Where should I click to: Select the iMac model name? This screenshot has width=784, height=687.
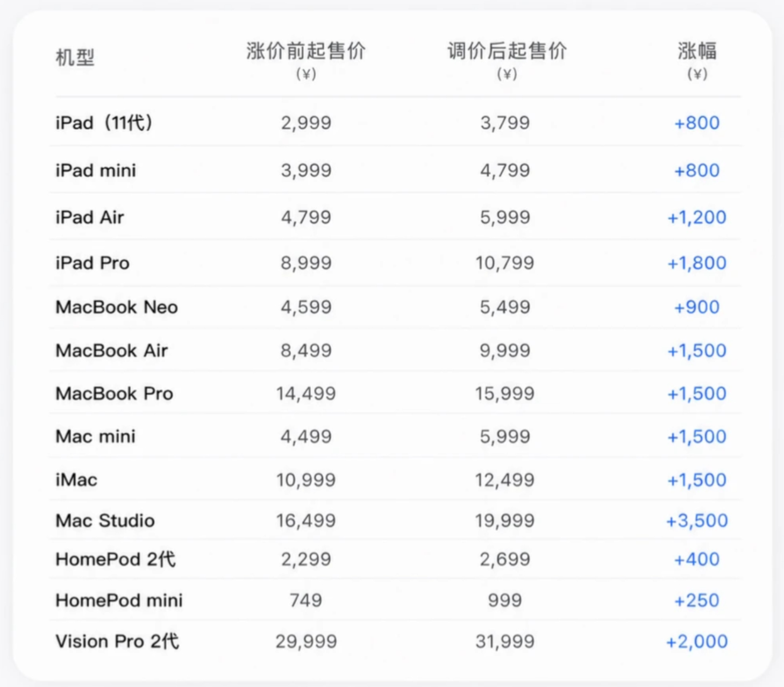[76, 480]
